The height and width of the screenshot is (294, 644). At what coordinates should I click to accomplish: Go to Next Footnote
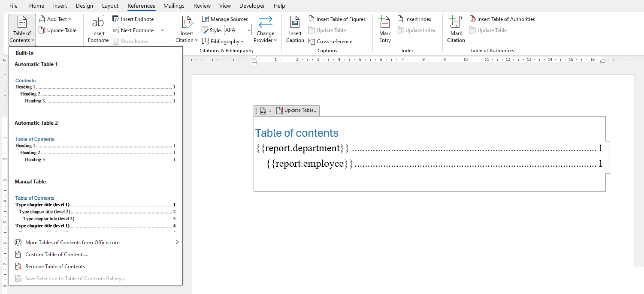click(x=133, y=30)
